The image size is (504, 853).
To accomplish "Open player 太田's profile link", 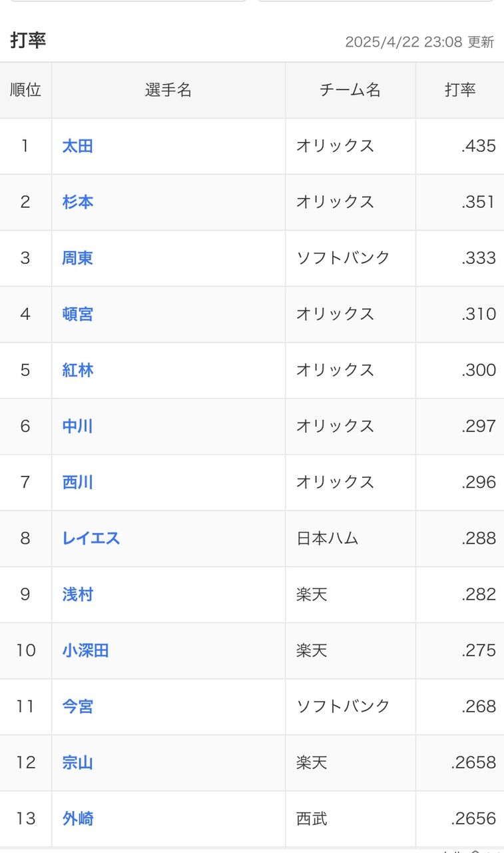I will coord(77,146).
